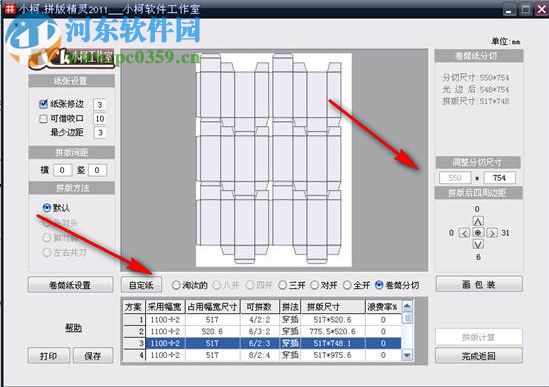Screen dimensions: 549x387
Task: Click the 拼版计算 button
Action: point(479,337)
